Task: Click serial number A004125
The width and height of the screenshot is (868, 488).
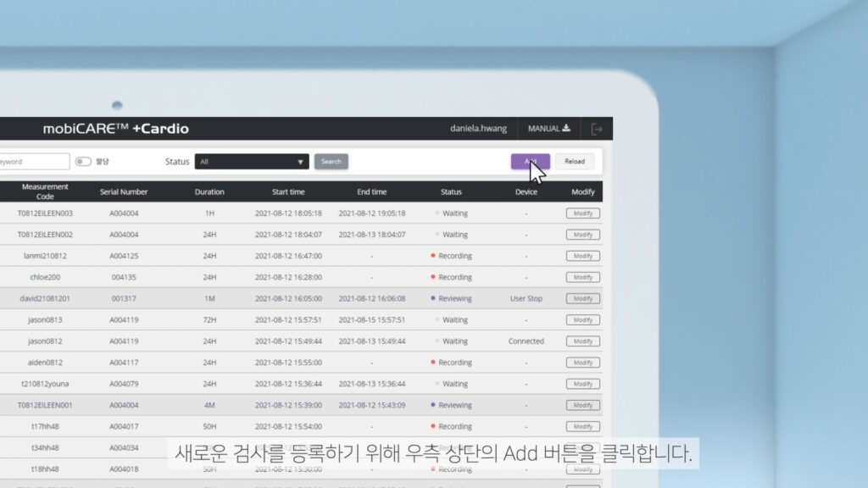Action: 124,256
